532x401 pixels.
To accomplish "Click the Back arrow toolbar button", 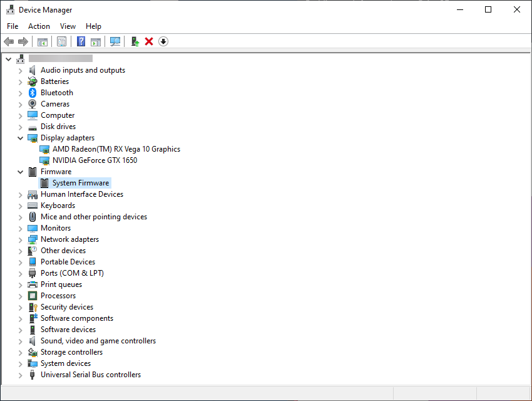I will 9,41.
